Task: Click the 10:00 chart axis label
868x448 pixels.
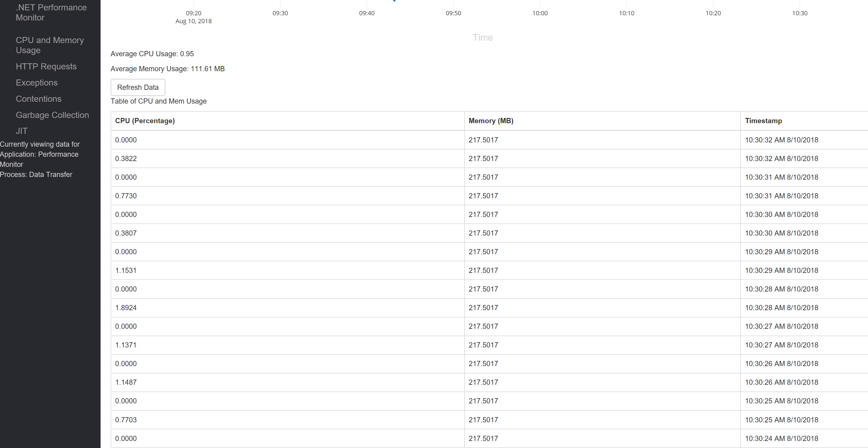Action: tap(540, 13)
